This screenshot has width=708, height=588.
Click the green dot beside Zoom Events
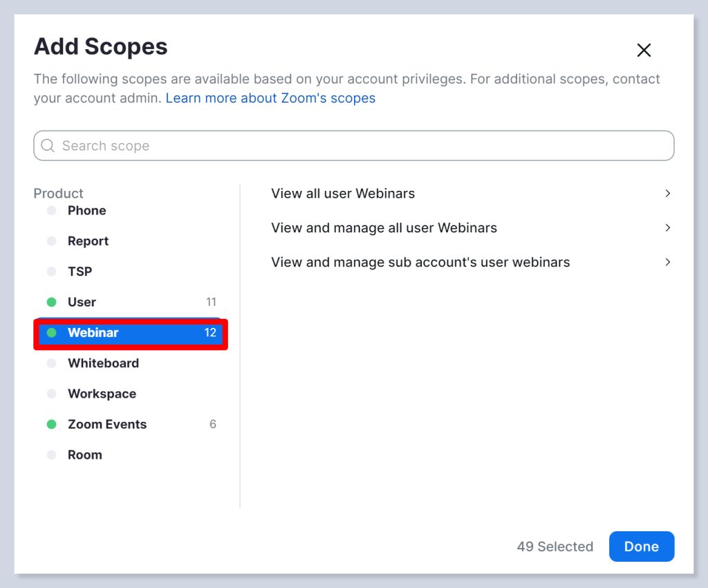51,424
